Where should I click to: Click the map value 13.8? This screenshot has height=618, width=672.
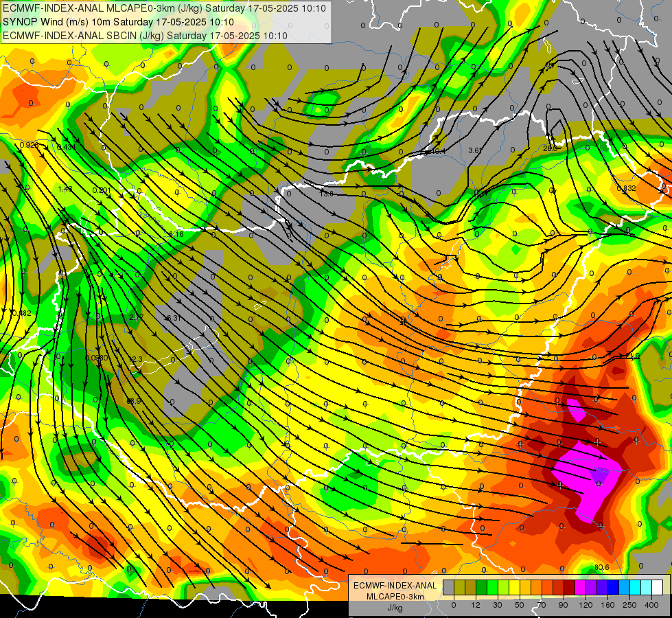point(327,194)
